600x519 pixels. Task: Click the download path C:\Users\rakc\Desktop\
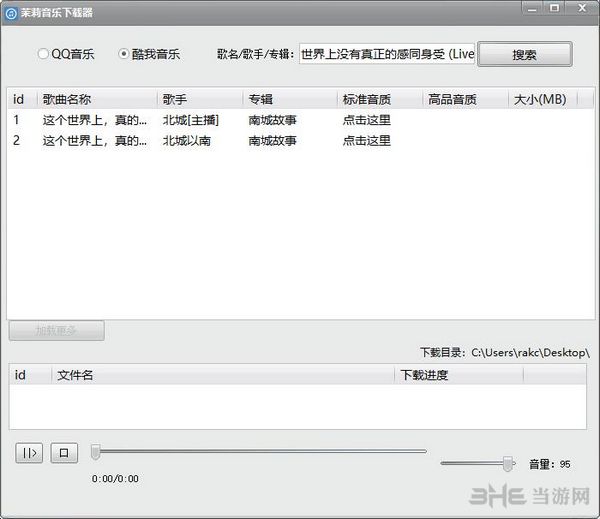point(530,353)
